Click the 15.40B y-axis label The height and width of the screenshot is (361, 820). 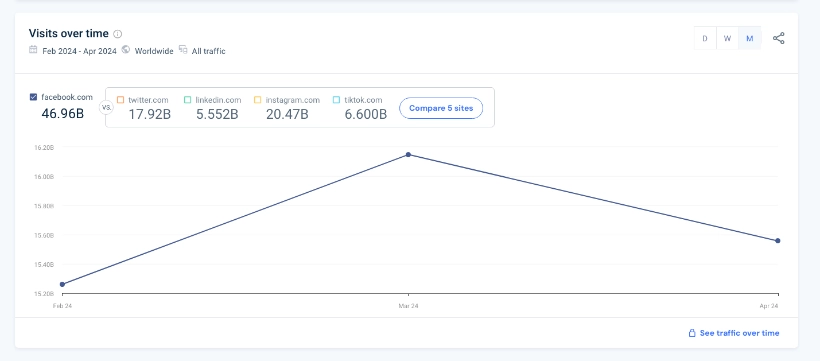pos(44,265)
